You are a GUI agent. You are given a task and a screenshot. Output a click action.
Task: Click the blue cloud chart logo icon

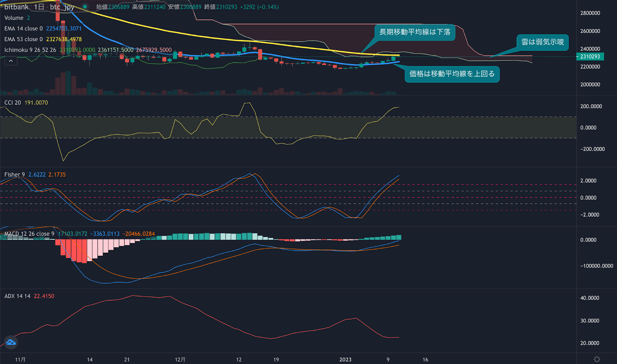pos(10,342)
